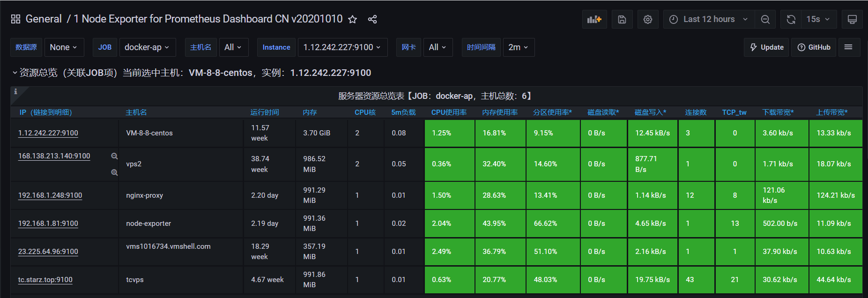
Task: Click the 124.21 kb/s upload cell
Action: coord(836,195)
